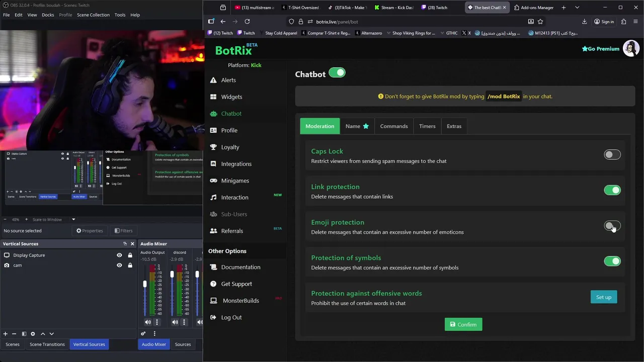Open BotRix Documentation
This screenshot has height=362, width=644.
pos(240,267)
